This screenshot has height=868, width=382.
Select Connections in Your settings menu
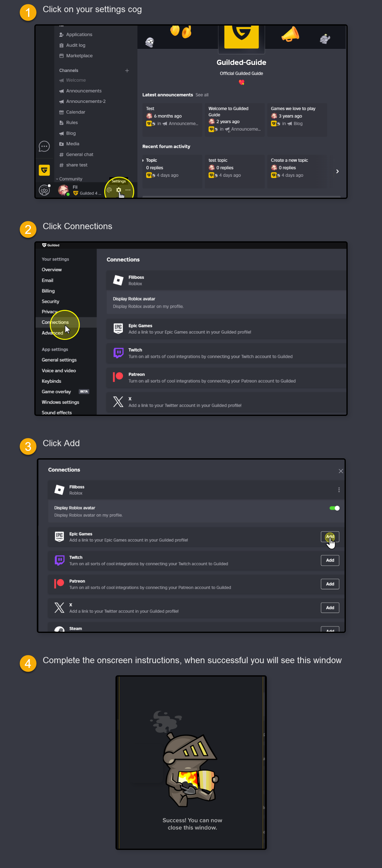point(55,322)
